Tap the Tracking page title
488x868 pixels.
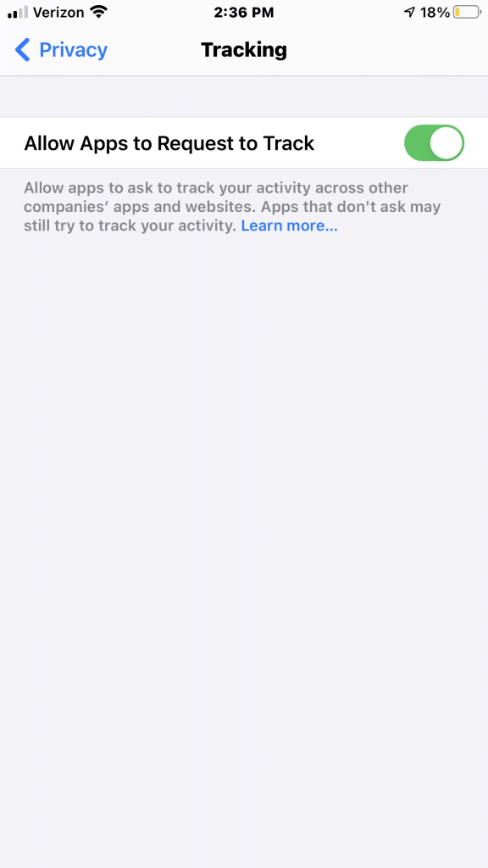click(244, 50)
